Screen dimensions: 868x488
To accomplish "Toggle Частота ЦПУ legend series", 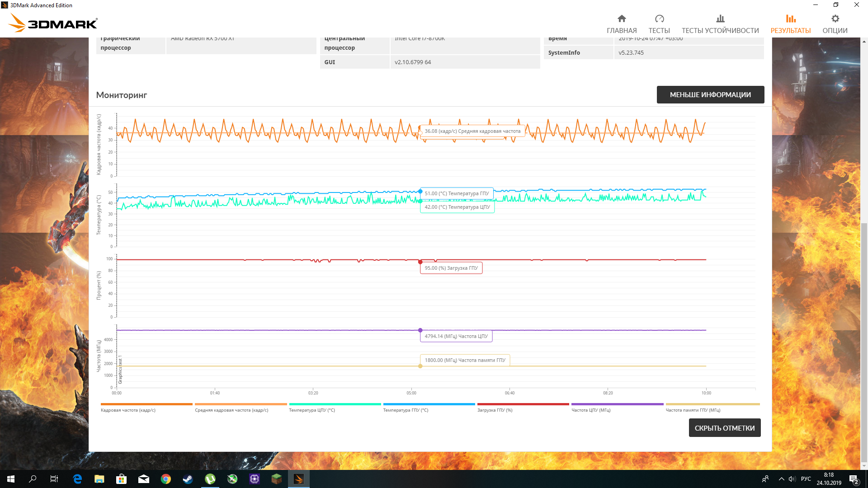I will pyautogui.click(x=590, y=410).
